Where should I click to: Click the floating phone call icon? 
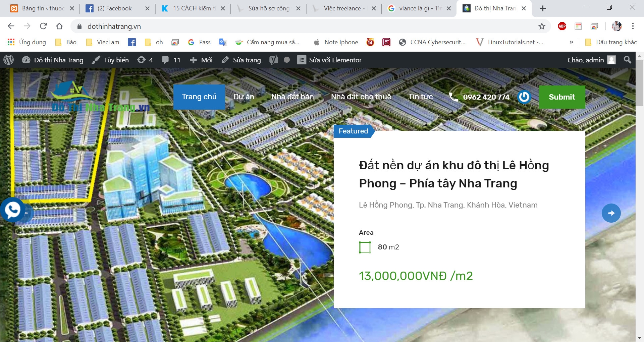[13, 210]
